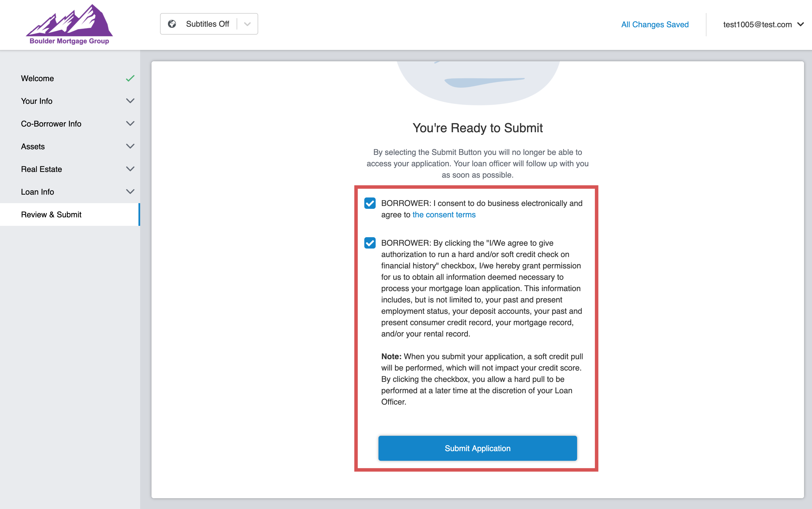The height and width of the screenshot is (509, 812).
Task: Go to the Welcome section
Action: 37,78
